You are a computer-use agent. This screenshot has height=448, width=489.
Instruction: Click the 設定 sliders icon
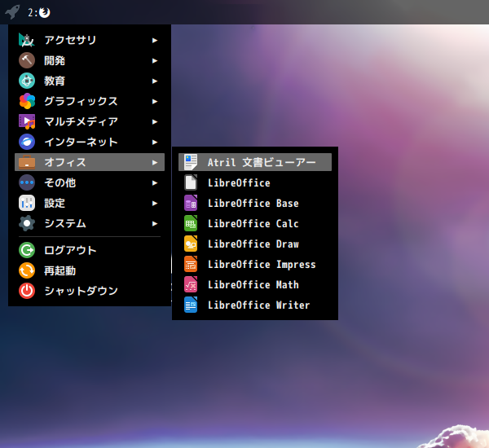[x=27, y=203]
